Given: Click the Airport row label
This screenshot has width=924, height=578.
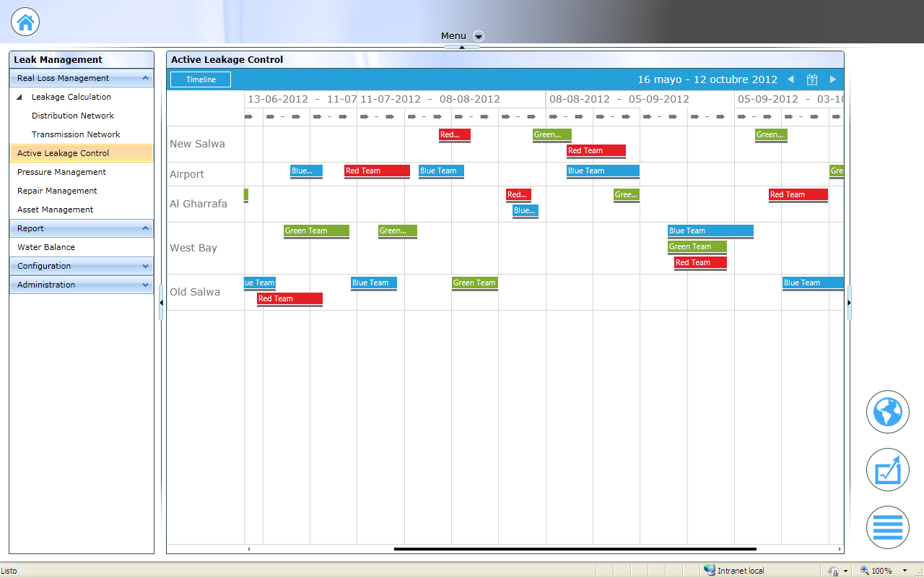Looking at the screenshot, I should pos(187,174).
